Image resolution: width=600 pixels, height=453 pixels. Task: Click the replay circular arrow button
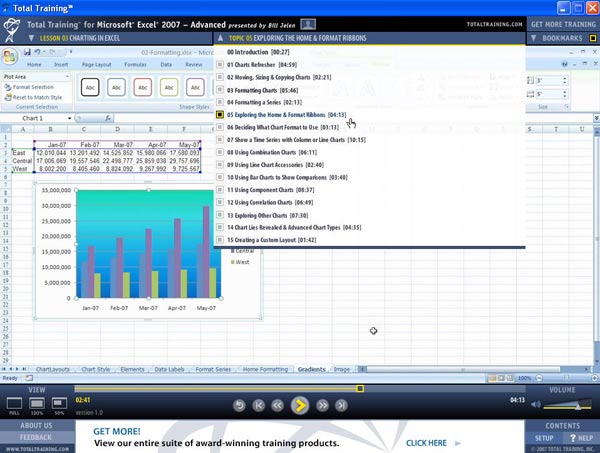point(239,405)
